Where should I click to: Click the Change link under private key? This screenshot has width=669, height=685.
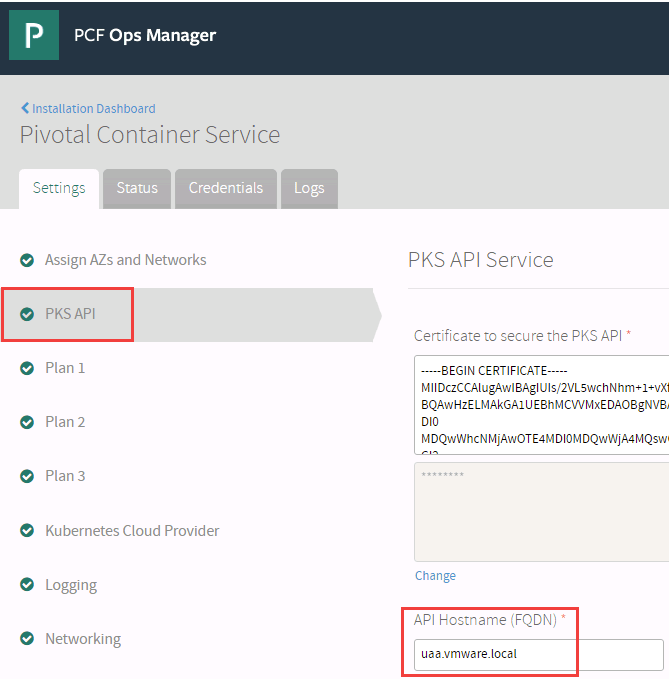pyautogui.click(x=435, y=576)
